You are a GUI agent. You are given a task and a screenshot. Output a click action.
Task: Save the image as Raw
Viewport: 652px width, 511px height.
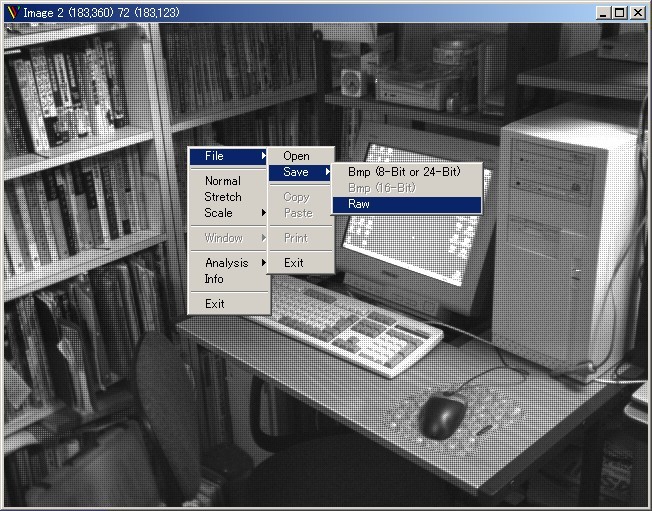(x=407, y=204)
